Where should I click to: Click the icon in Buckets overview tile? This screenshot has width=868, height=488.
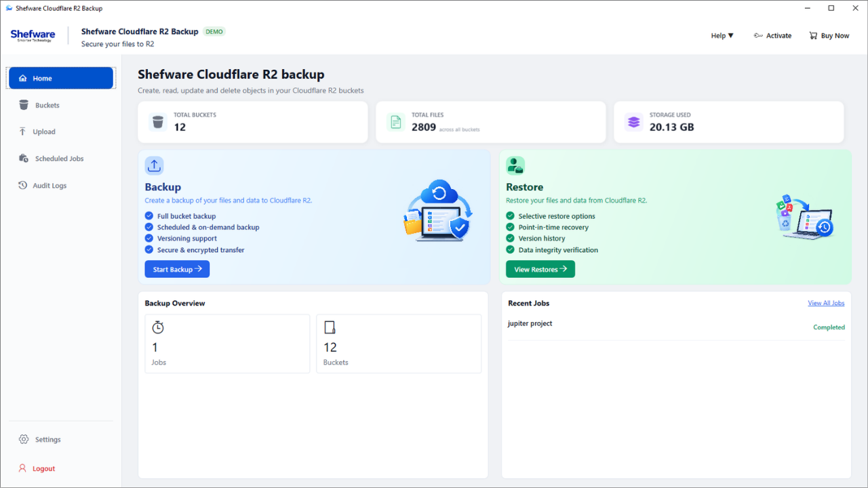330,327
